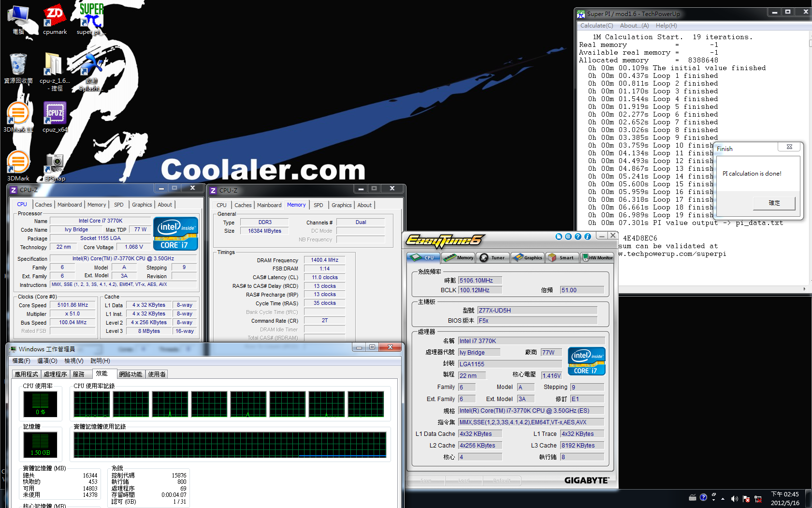The height and width of the screenshot is (508, 812).
Task: Switch to EasyTune6 Tuner tab
Action: [493, 257]
